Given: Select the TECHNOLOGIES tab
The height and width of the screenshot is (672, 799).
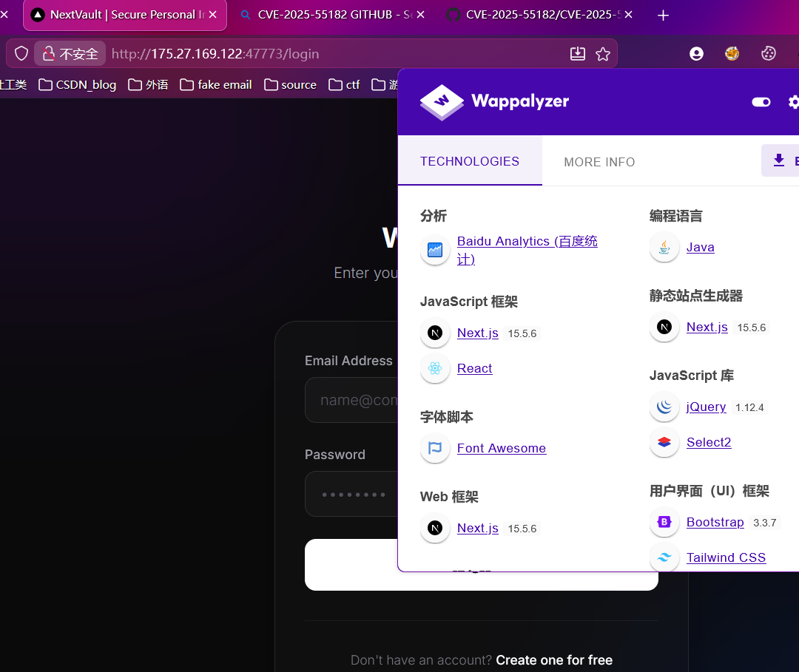Looking at the screenshot, I should (470, 161).
